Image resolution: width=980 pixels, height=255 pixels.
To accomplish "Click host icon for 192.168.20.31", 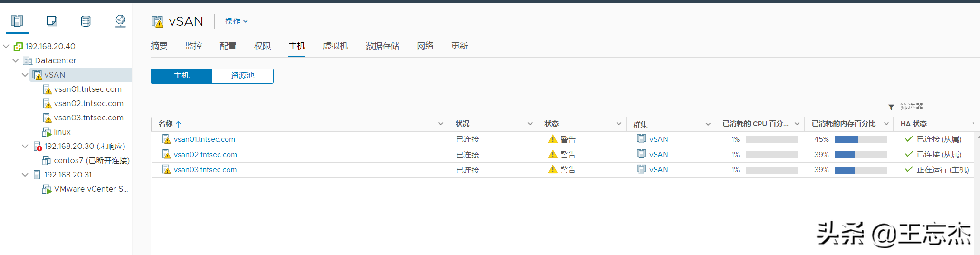I will click(37, 175).
